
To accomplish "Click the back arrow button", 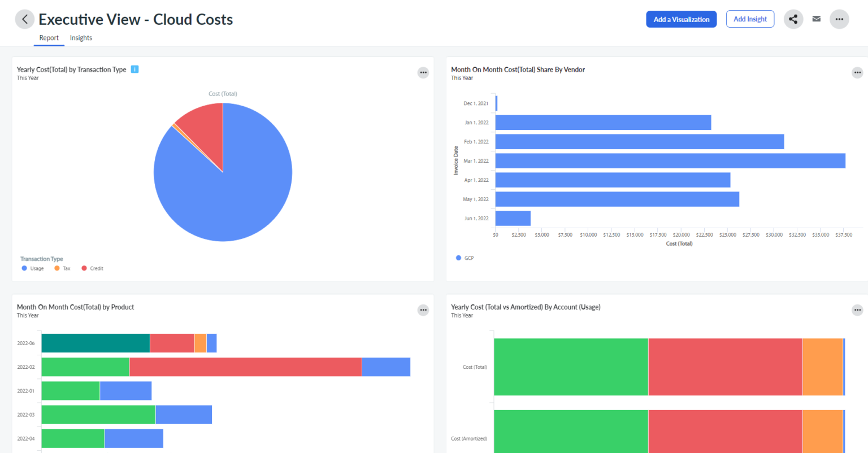I will [24, 19].
